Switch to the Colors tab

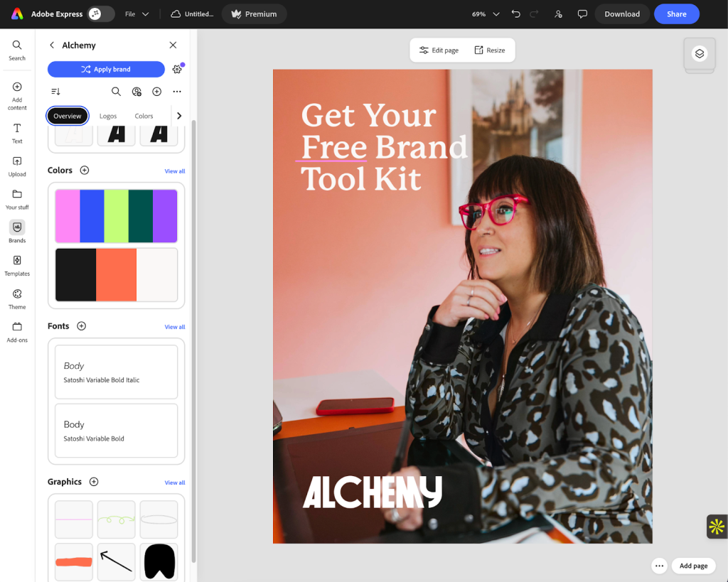click(144, 116)
